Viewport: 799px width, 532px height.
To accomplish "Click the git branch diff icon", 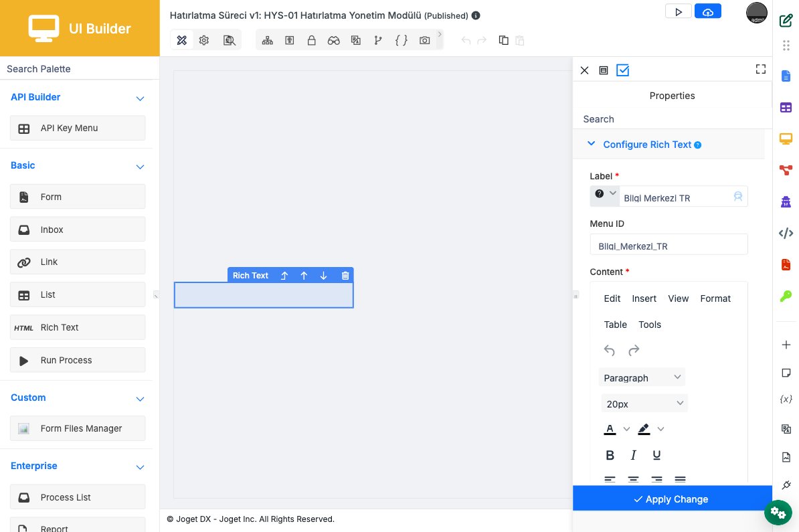I will pyautogui.click(x=377, y=40).
